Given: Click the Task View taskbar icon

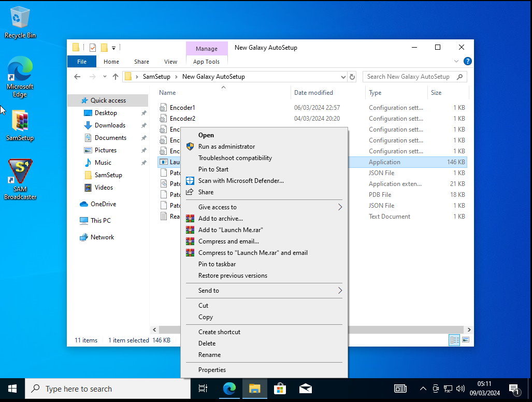Looking at the screenshot, I should (203, 389).
